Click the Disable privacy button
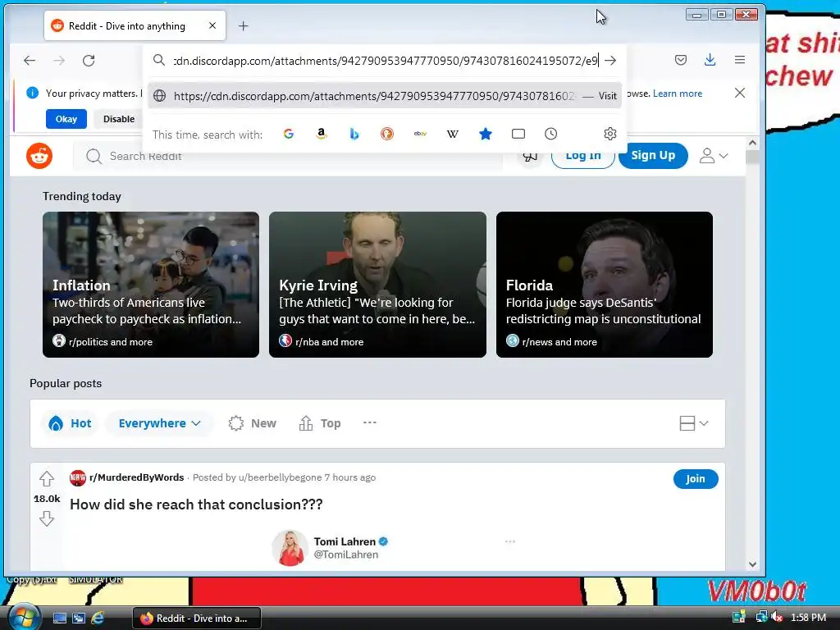 pos(119,119)
